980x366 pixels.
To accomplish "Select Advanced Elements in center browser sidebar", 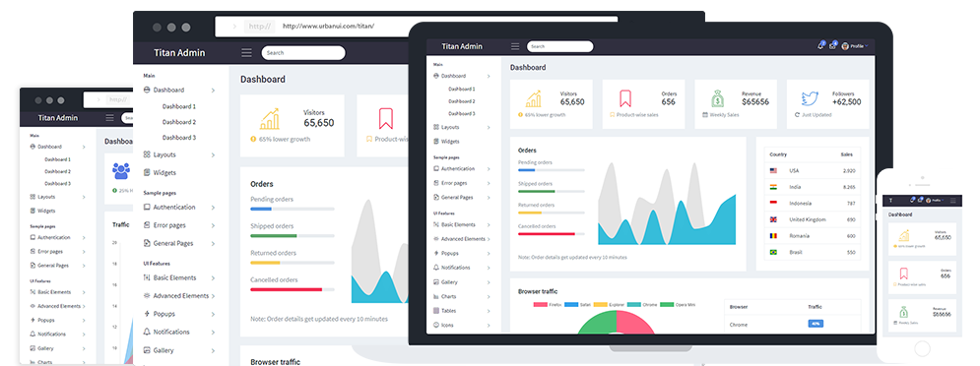I will point(180,296).
